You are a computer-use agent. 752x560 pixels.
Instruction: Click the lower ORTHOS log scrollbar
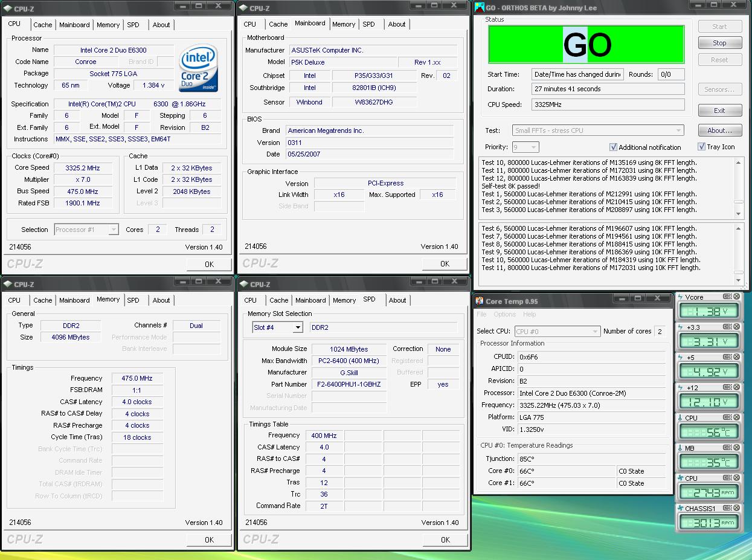pyautogui.click(x=739, y=254)
